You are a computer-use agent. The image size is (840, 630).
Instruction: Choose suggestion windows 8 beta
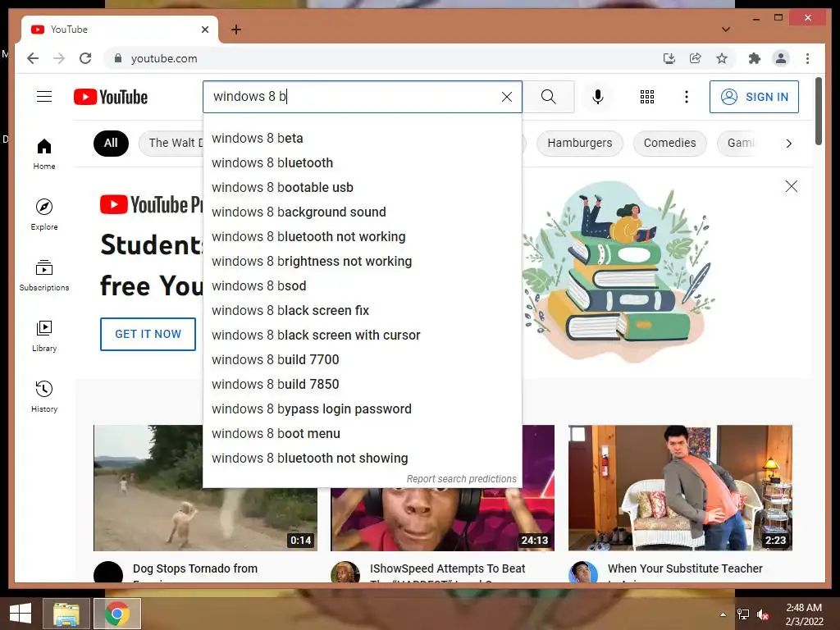click(362, 138)
